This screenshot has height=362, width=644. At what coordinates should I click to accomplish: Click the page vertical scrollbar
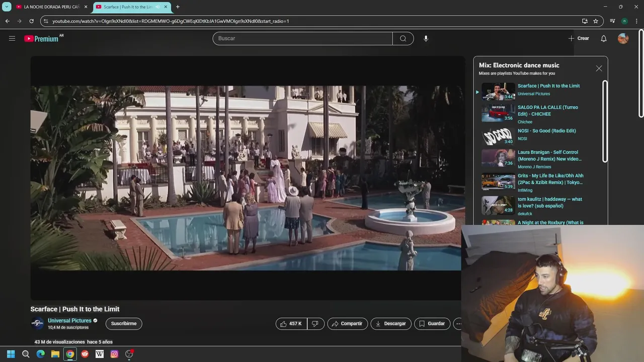pos(641,74)
